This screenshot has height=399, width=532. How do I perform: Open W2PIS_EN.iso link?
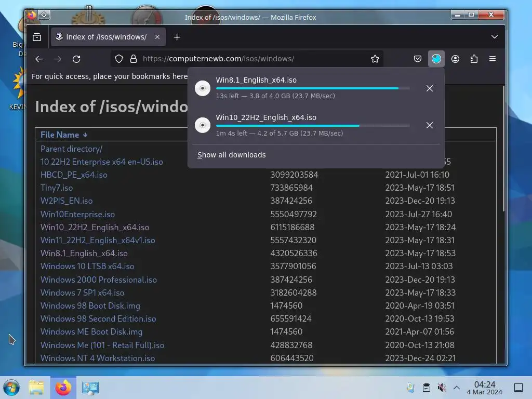pyautogui.click(x=66, y=201)
